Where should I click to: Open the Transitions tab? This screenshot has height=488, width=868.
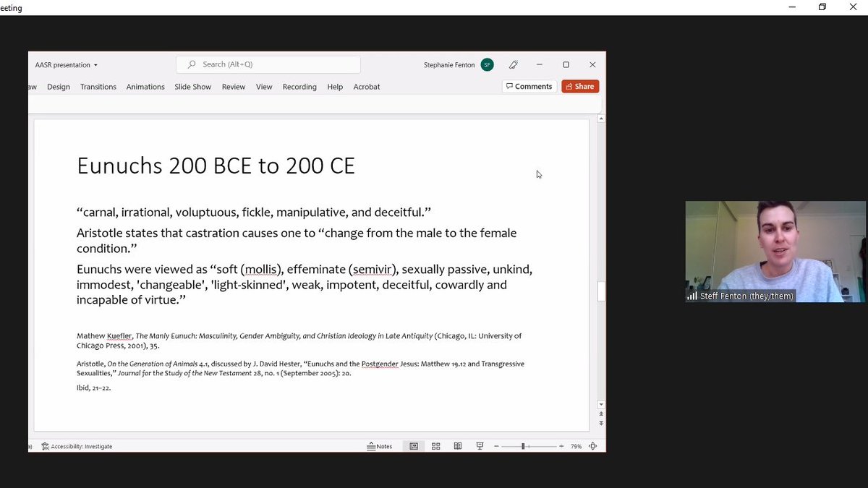pyautogui.click(x=98, y=87)
